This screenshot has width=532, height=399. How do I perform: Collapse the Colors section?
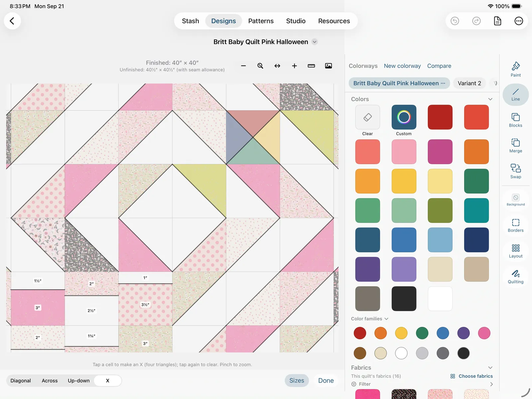coord(490,99)
